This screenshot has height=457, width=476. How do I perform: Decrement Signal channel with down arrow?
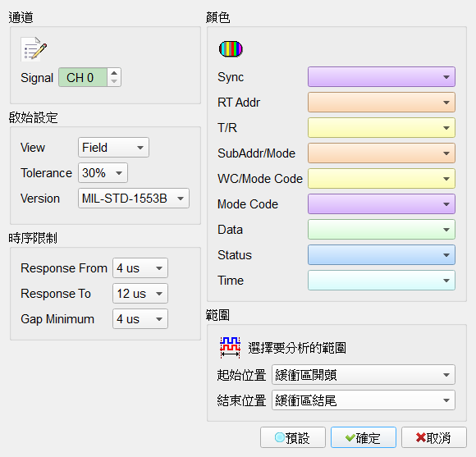coord(114,81)
